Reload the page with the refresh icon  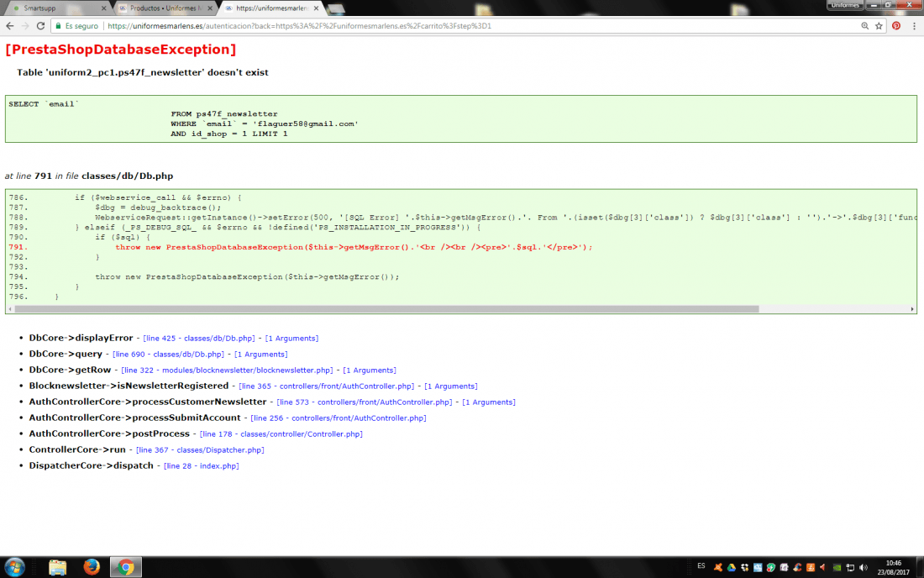[x=40, y=26]
